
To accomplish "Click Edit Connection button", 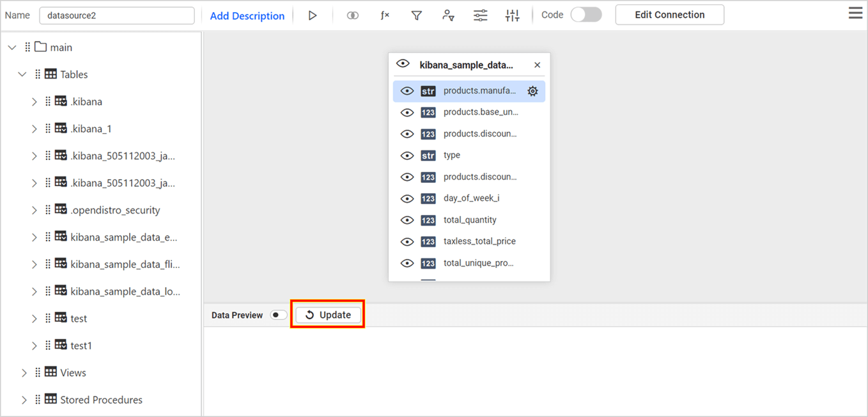I will pos(670,15).
